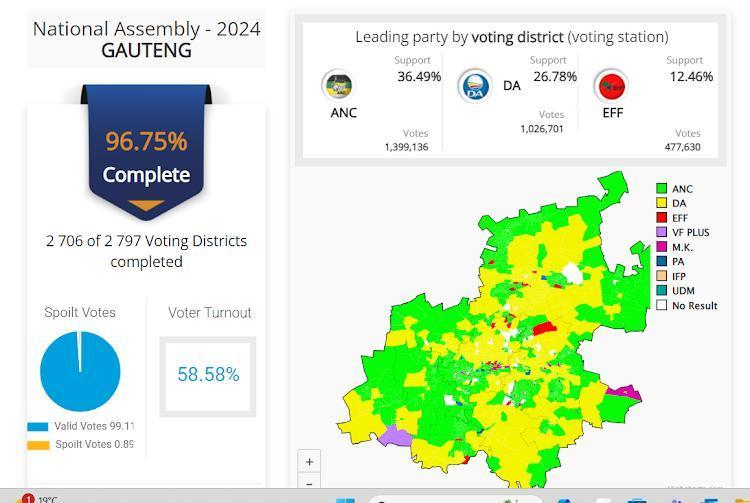Click the DA party logo
This screenshot has height=503, width=750.
pyautogui.click(x=474, y=86)
